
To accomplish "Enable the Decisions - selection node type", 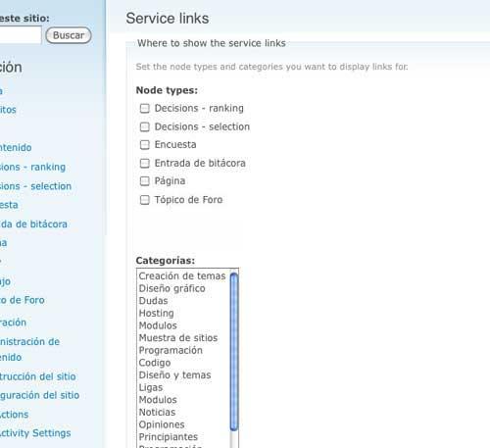I will (x=144, y=126).
